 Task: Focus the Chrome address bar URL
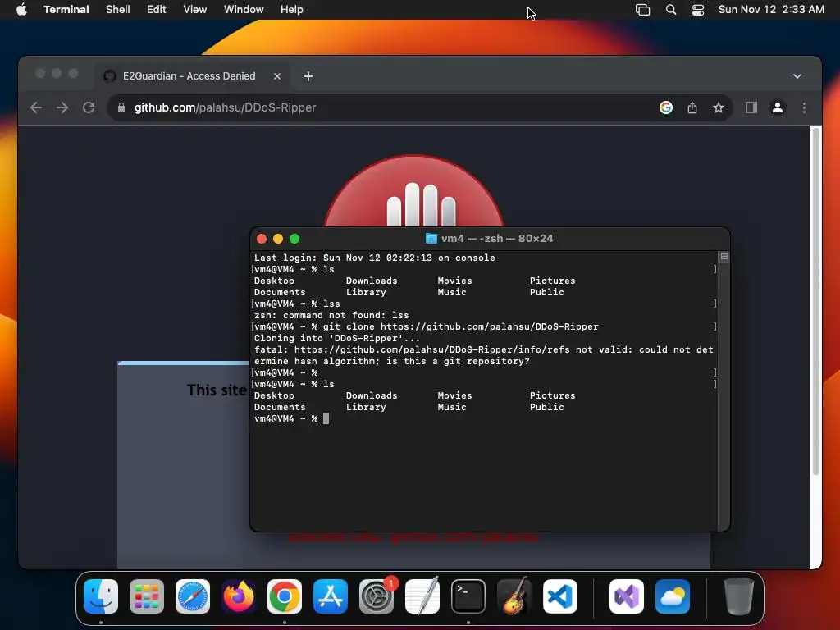[225, 107]
